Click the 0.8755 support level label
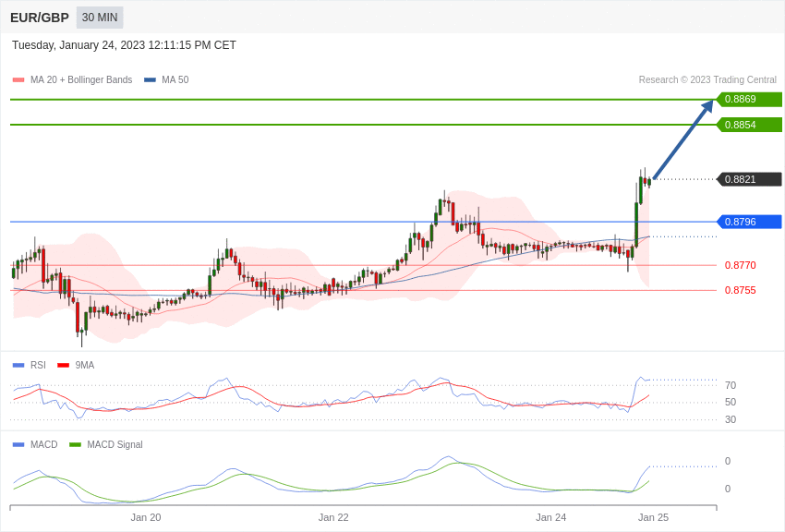Image resolution: width=785 pixels, height=532 pixels. pyautogui.click(x=741, y=290)
